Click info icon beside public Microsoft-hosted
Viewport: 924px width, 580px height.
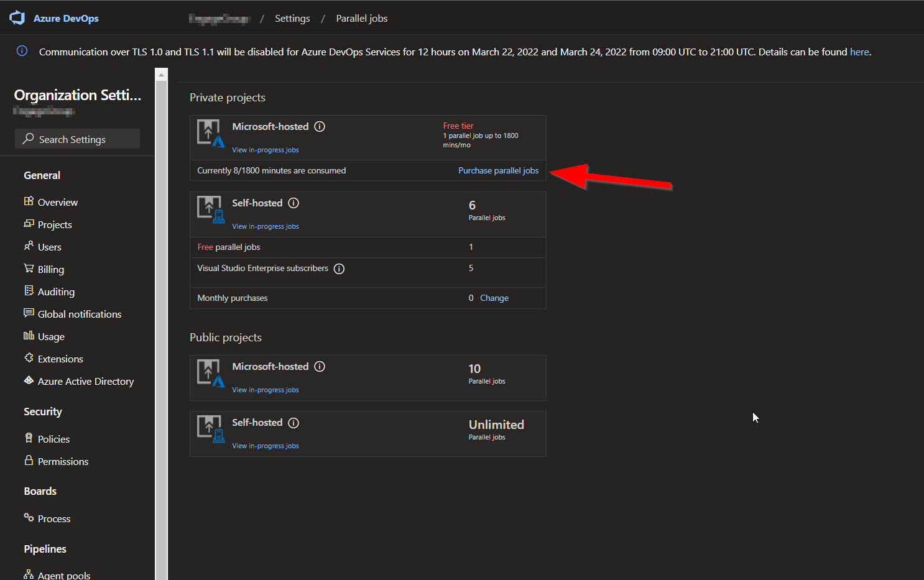coord(320,367)
